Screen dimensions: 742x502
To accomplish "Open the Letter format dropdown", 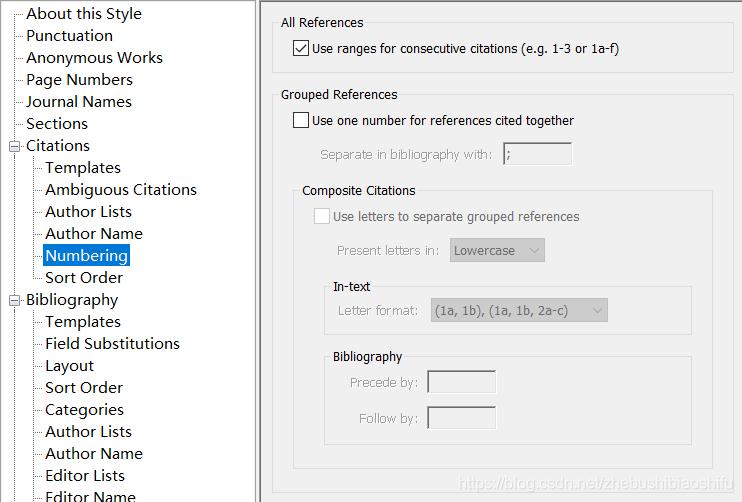I will [518, 310].
